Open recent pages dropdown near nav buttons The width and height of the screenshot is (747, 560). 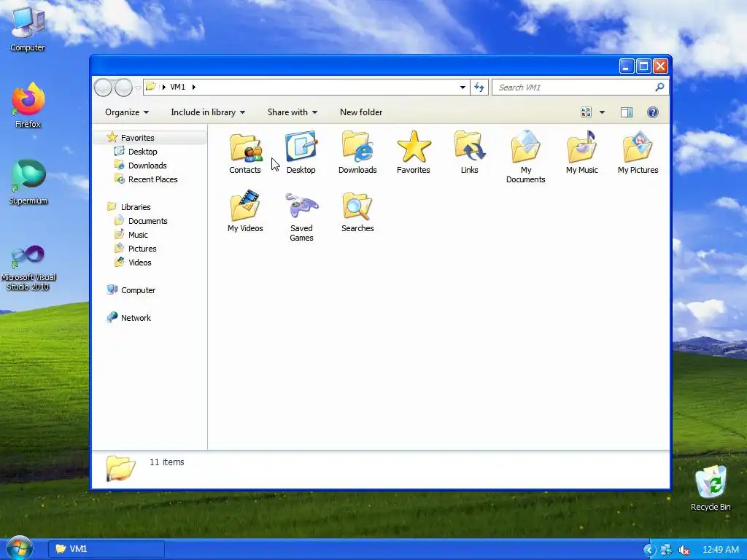coord(138,87)
